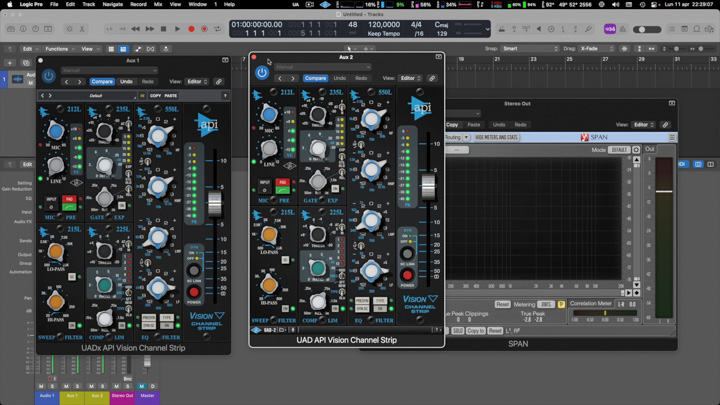Toggle PAD button in Aux 1 212L module

[69, 199]
